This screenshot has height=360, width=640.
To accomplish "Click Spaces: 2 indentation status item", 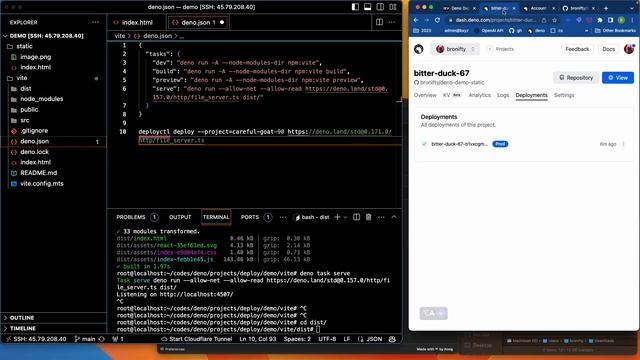I will 297,339.
